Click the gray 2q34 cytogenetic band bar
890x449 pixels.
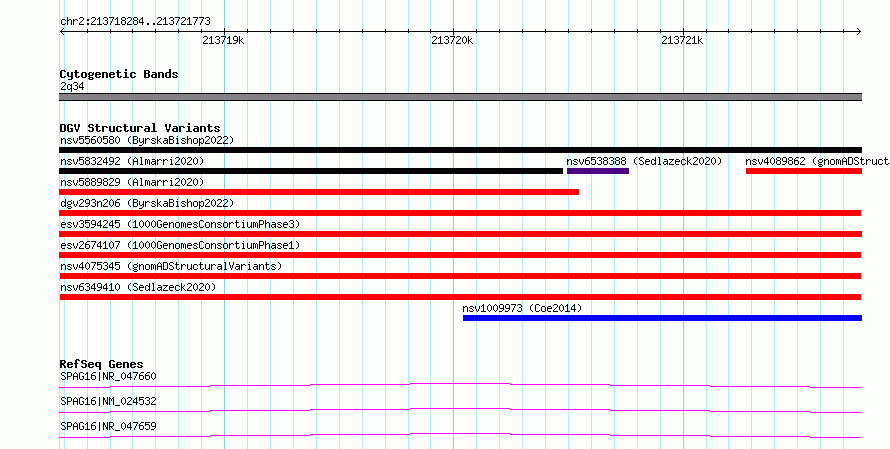[x=460, y=97]
